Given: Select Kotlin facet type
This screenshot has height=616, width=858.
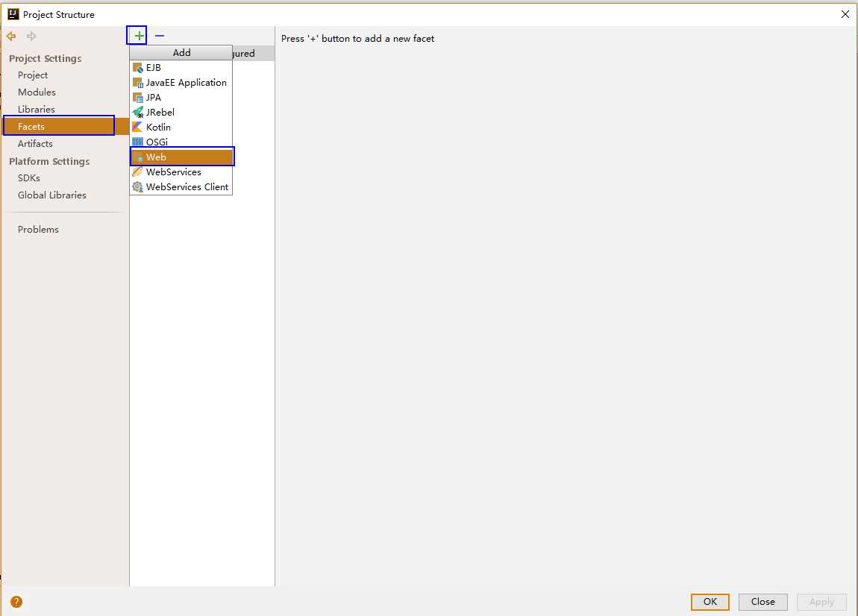Looking at the screenshot, I should click(181, 127).
